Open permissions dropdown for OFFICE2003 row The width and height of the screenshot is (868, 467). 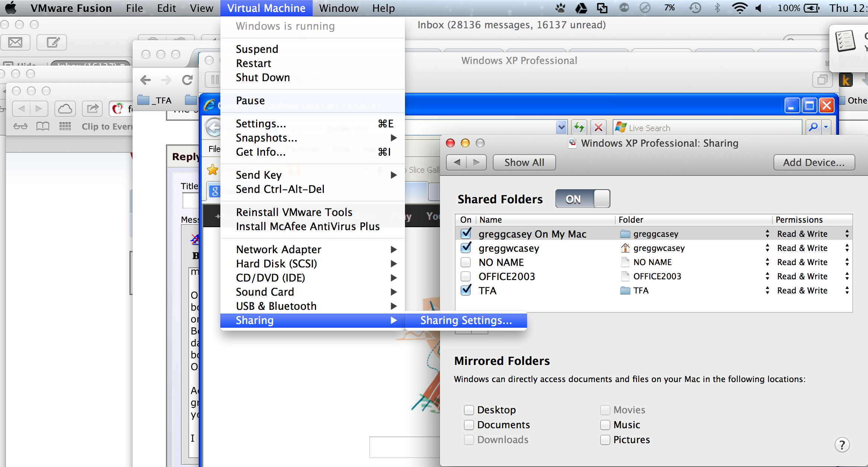tap(813, 276)
